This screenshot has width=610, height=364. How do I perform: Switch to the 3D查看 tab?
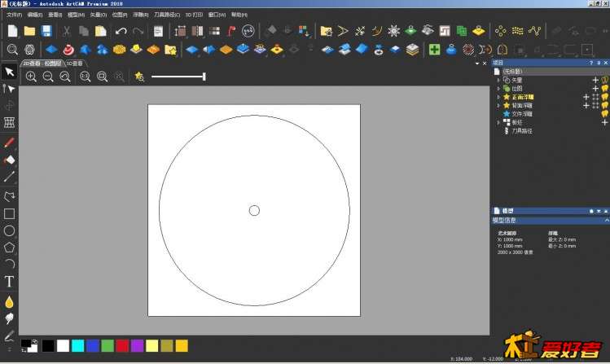pyautogui.click(x=76, y=63)
